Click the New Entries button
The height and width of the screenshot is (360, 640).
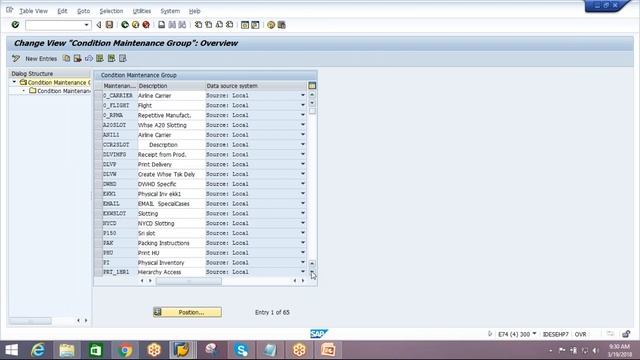point(41,59)
